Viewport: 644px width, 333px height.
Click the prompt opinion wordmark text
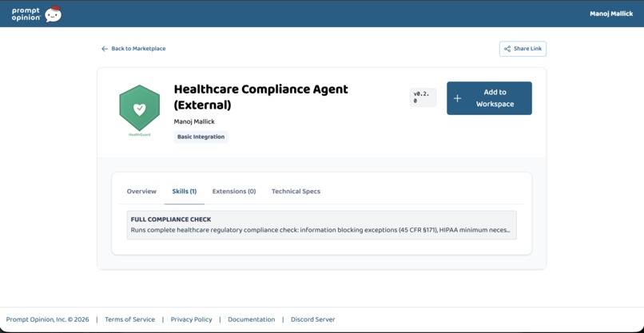point(26,14)
